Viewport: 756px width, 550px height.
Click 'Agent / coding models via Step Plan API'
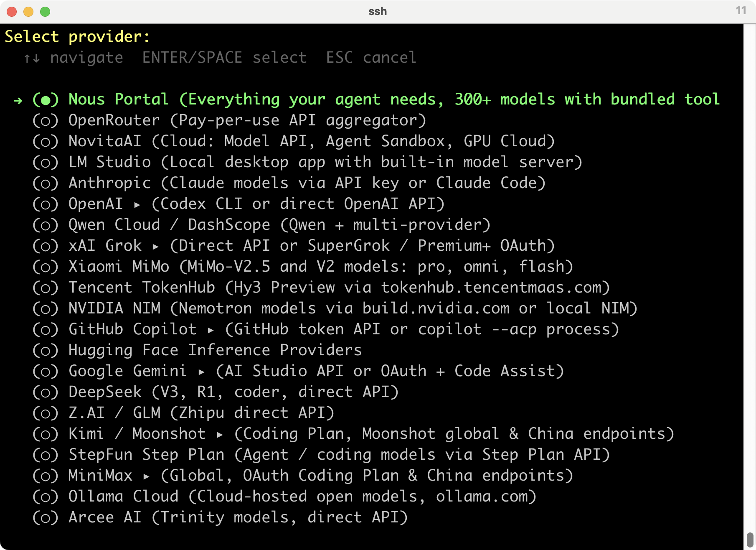point(422,455)
